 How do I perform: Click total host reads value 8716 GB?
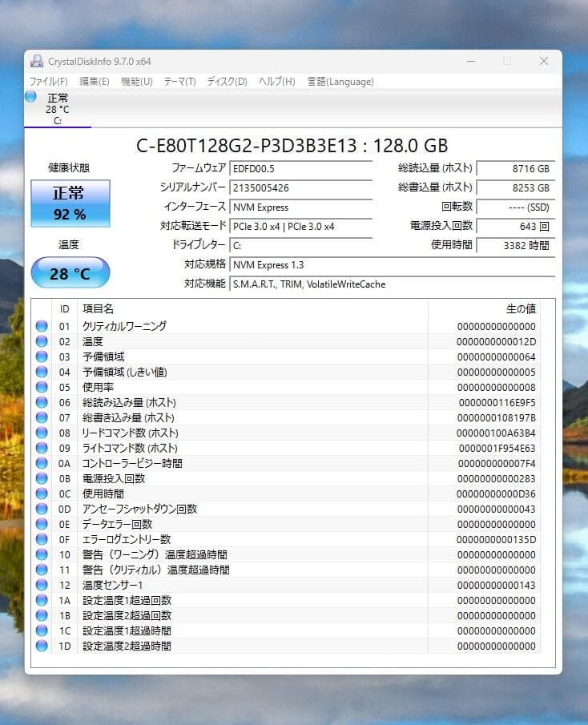515,169
